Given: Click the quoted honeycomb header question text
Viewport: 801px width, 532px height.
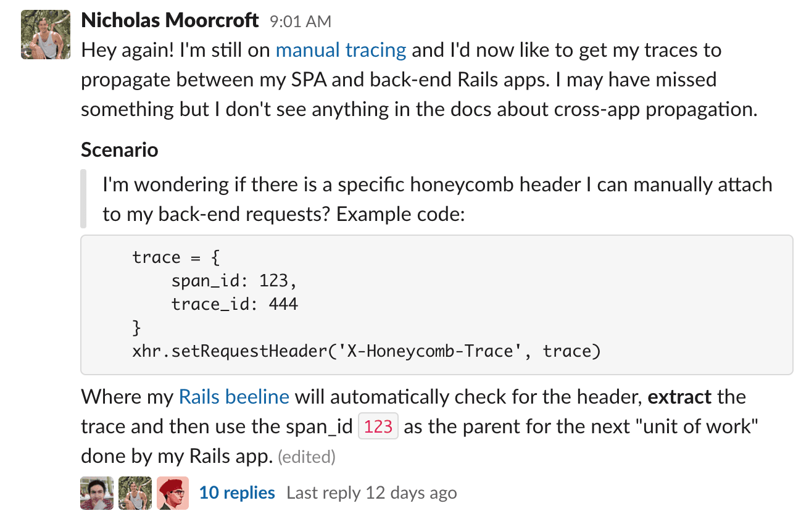Looking at the screenshot, I should point(432,199).
